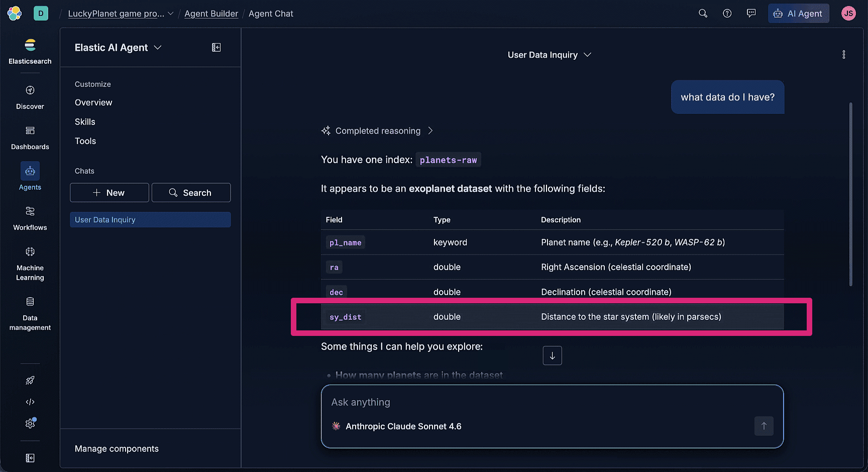Click the ra field cell
868x472 pixels.
point(334,267)
